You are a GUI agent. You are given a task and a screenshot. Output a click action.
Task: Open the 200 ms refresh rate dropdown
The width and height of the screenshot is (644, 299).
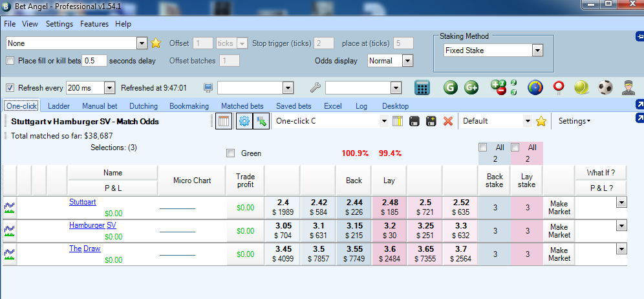click(109, 87)
